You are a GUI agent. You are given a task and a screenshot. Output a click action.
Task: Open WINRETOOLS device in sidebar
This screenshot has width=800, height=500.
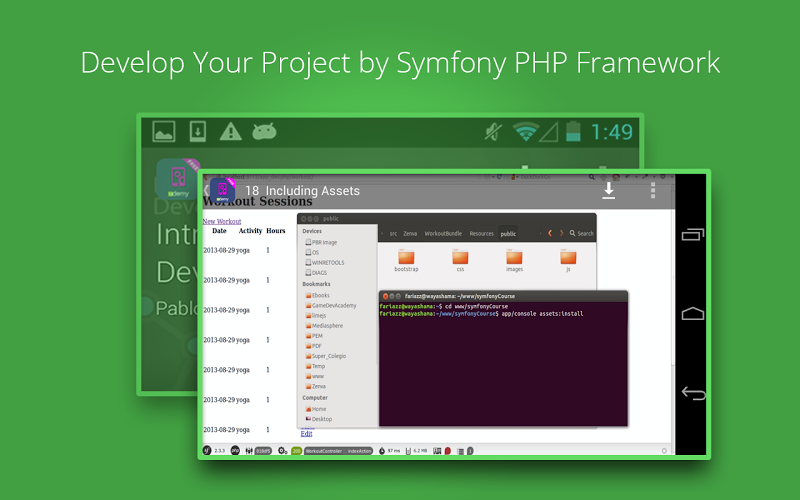click(x=325, y=263)
